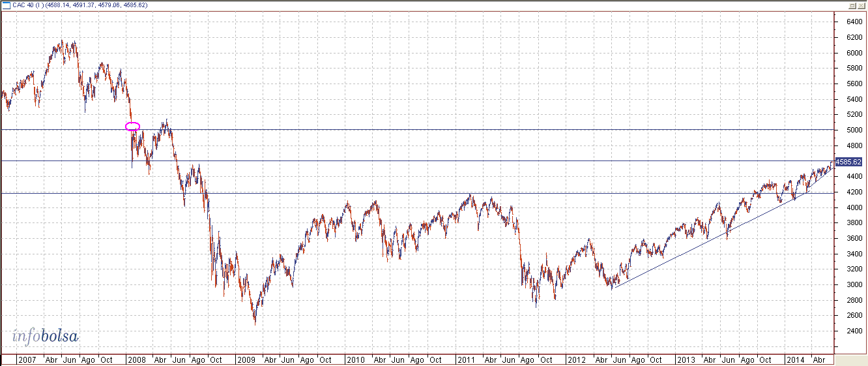Click the 5200 price axis label
868x366 pixels.
[854, 115]
